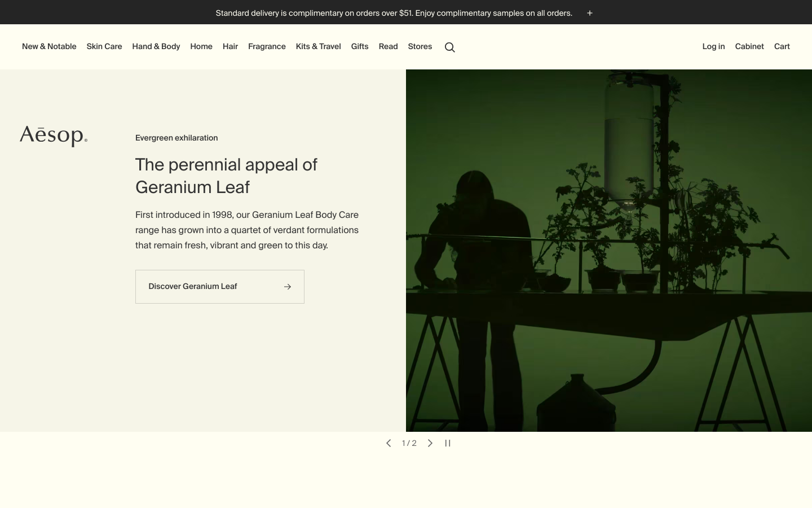Open the Gifts navigation item

[360, 47]
